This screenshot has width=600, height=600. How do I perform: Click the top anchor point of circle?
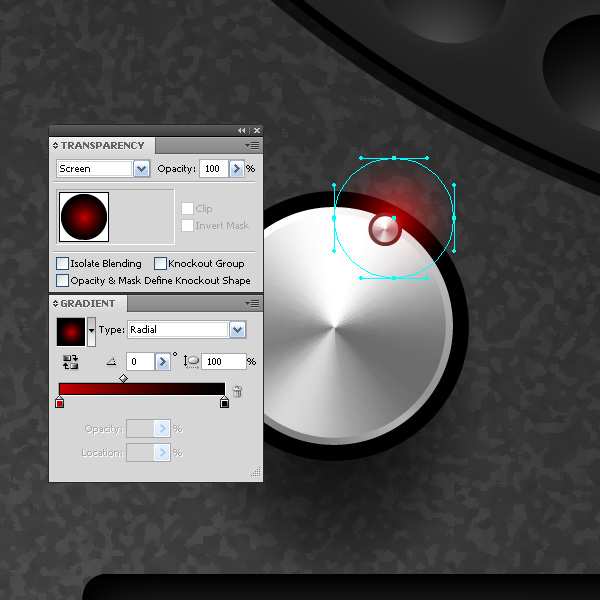point(394,158)
